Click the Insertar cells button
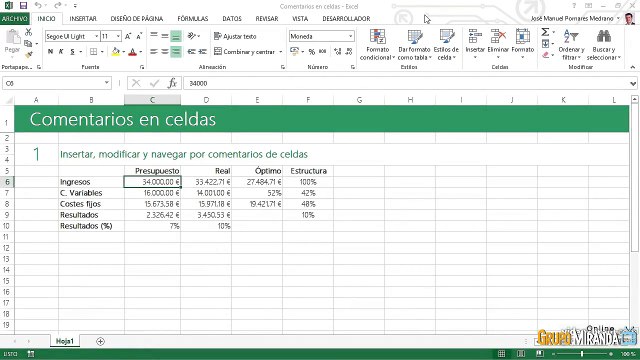This screenshot has height=360, width=640. (x=475, y=44)
